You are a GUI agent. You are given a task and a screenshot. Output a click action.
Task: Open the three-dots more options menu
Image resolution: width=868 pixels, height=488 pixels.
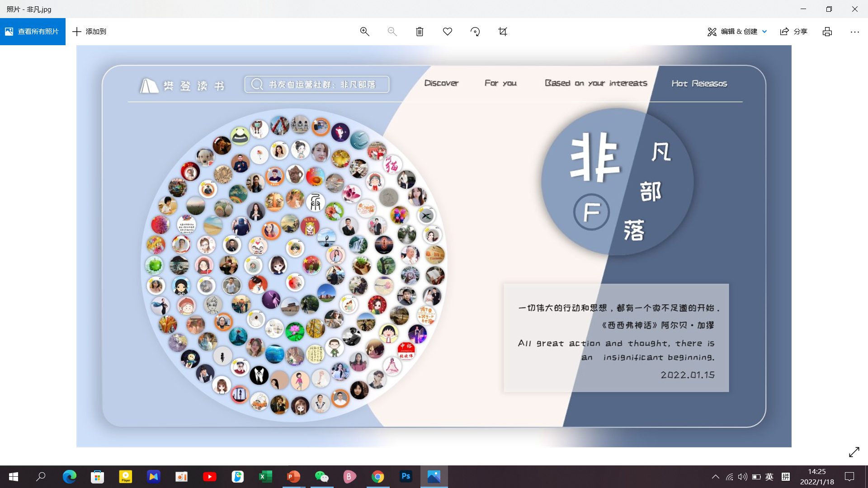854,32
